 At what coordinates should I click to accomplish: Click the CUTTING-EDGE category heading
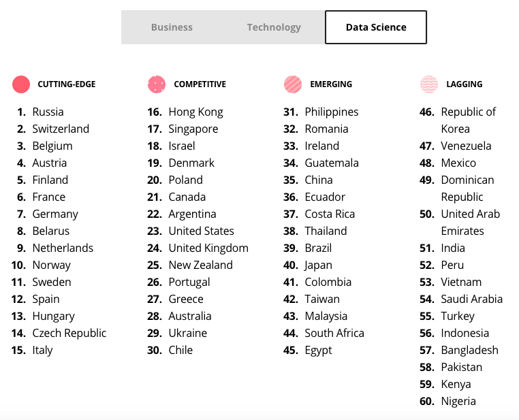tap(67, 84)
